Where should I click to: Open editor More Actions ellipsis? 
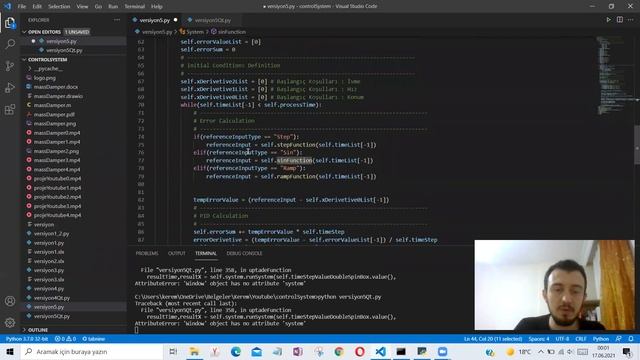pyautogui.click(x=631, y=20)
